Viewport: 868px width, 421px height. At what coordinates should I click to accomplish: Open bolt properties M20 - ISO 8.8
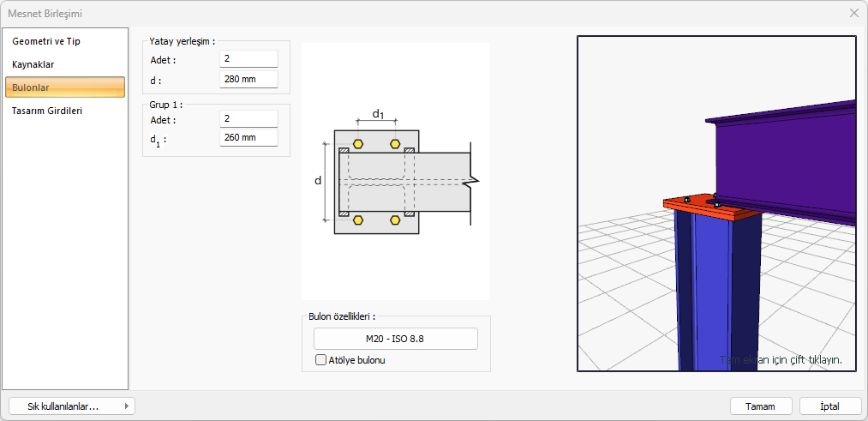pyautogui.click(x=395, y=339)
